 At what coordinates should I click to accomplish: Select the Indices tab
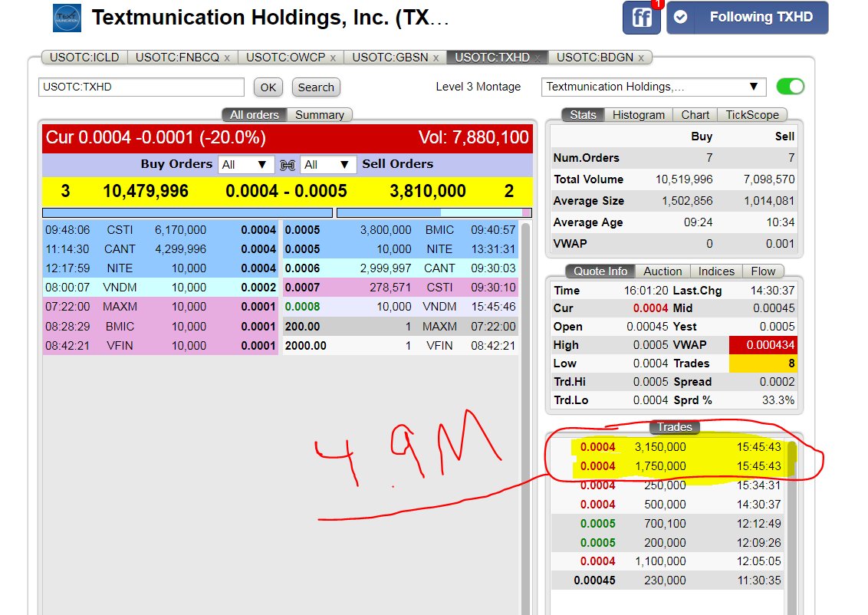(x=716, y=271)
